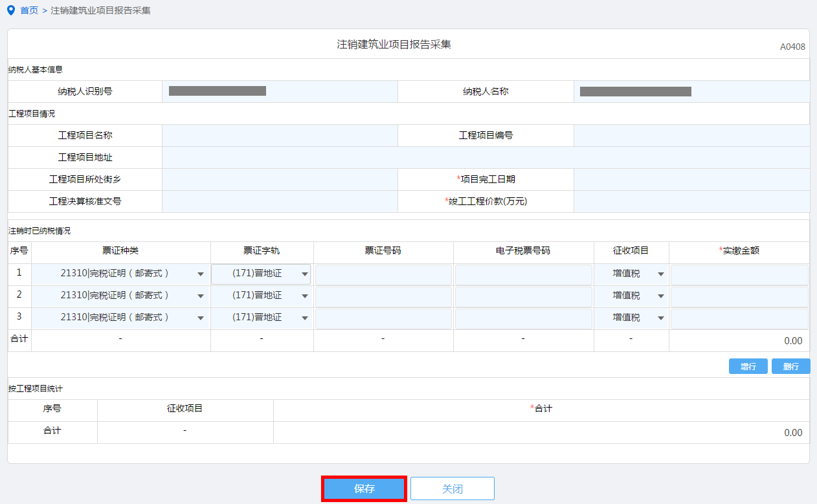Click the 注销时已纳税情况 section header

39,231
